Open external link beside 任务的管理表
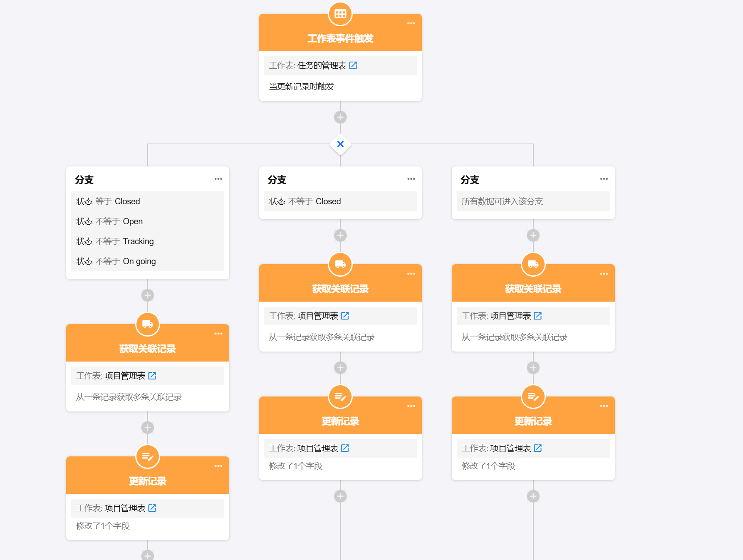 353,65
